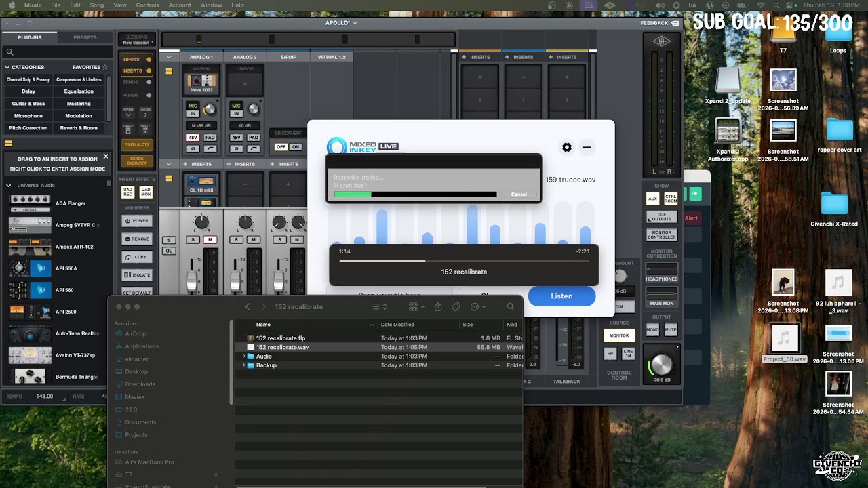Click the plug-in search field

(58, 52)
